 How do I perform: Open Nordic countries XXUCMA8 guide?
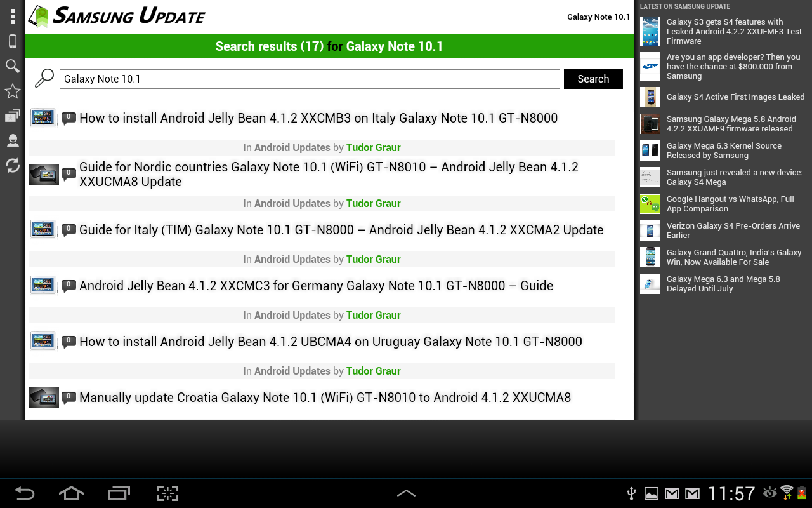pos(329,174)
